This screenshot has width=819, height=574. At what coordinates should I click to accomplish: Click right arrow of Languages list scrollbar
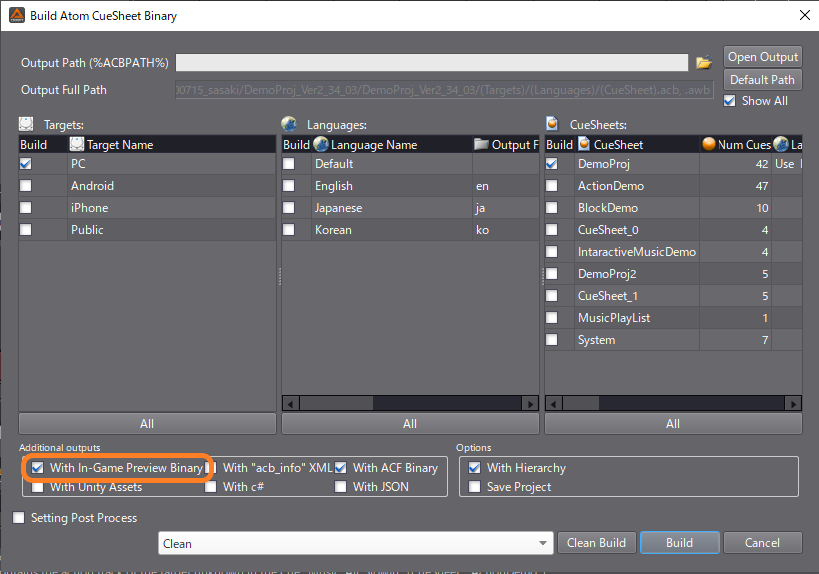coord(530,404)
